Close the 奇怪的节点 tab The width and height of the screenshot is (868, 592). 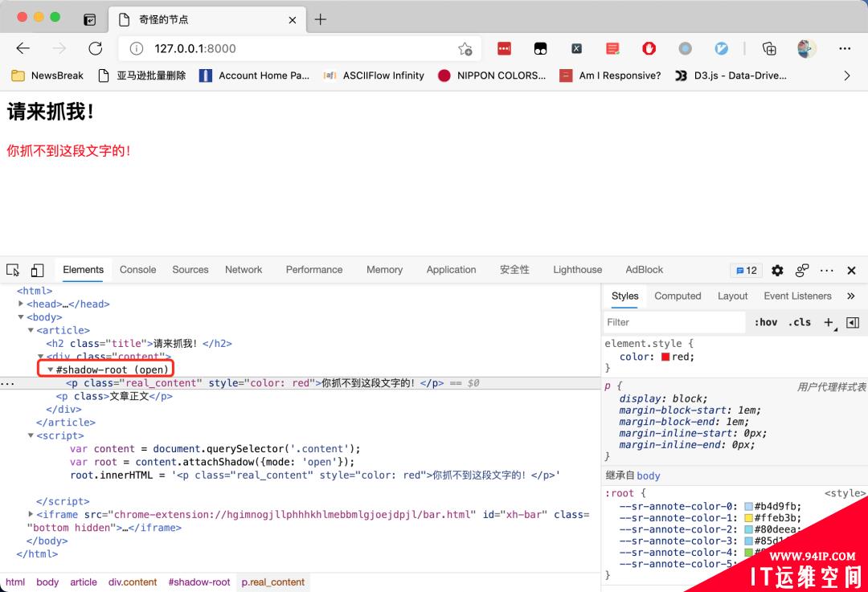293,20
